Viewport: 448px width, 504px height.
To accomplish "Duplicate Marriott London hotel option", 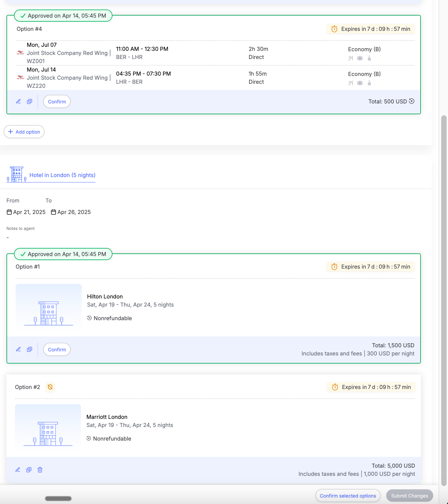I will coord(29,470).
